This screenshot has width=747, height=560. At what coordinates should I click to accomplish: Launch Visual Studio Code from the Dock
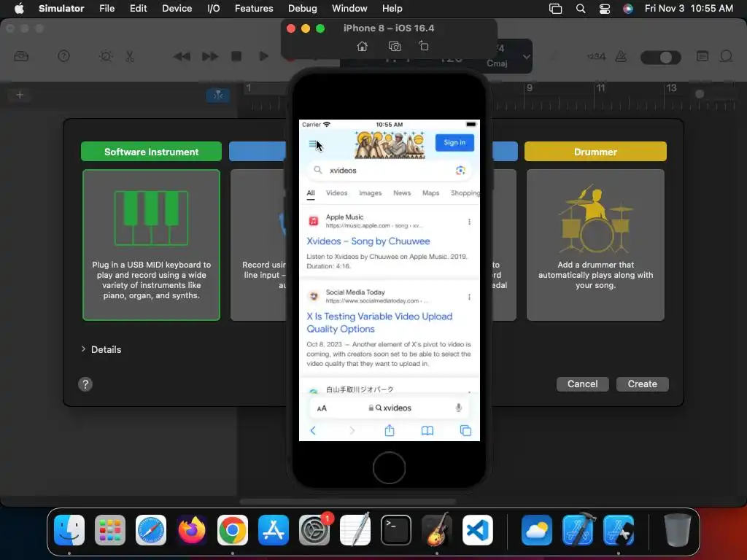[x=477, y=530]
